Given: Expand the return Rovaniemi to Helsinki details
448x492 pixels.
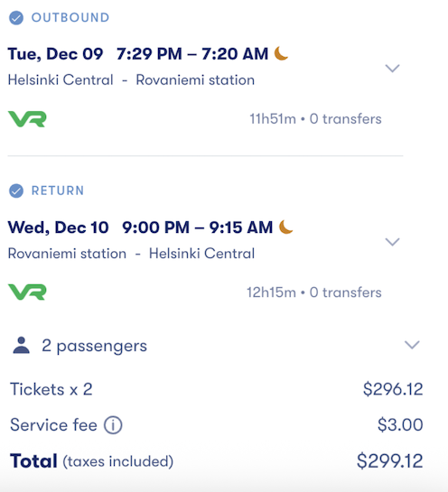Looking at the screenshot, I should click(392, 242).
